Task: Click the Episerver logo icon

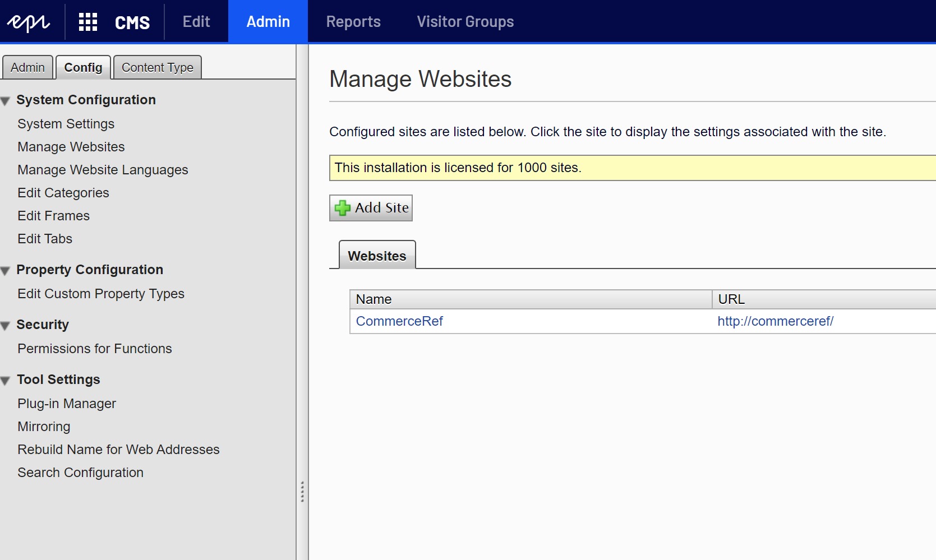Action: click(x=29, y=22)
